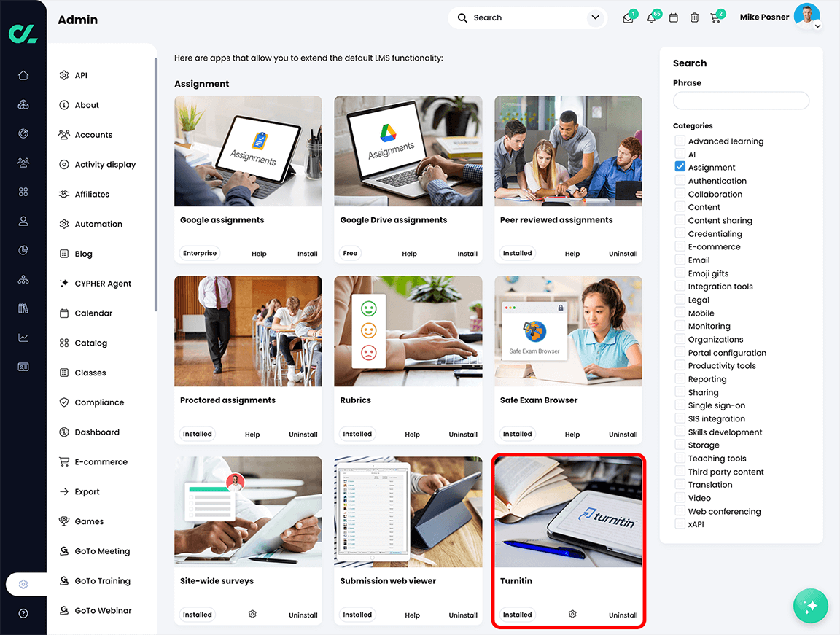Open the Submission web viewer thumbnail

[x=408, y=512]
